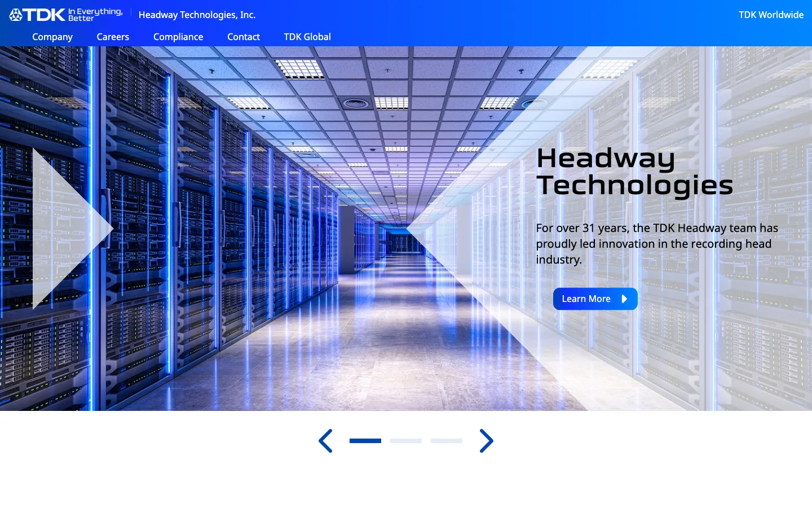Click the 'In Everything, Better' tagline
Image resolution: width=812 pixels, height=508 pixels.
click(95, 15)
